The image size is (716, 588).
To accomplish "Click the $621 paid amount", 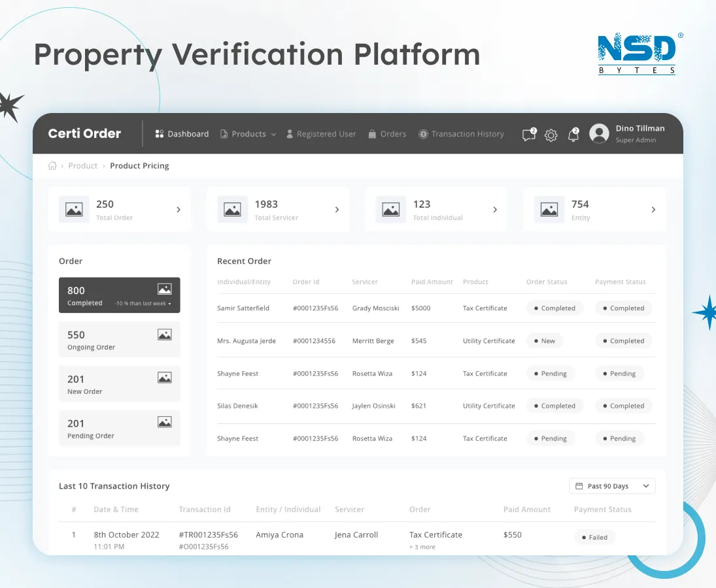I will (418, 406).
